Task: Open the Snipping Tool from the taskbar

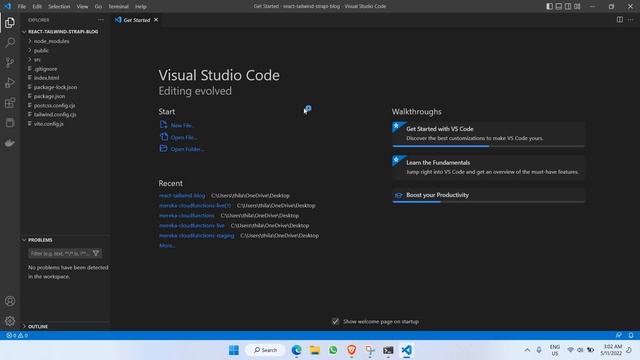Action: [370, 350]
